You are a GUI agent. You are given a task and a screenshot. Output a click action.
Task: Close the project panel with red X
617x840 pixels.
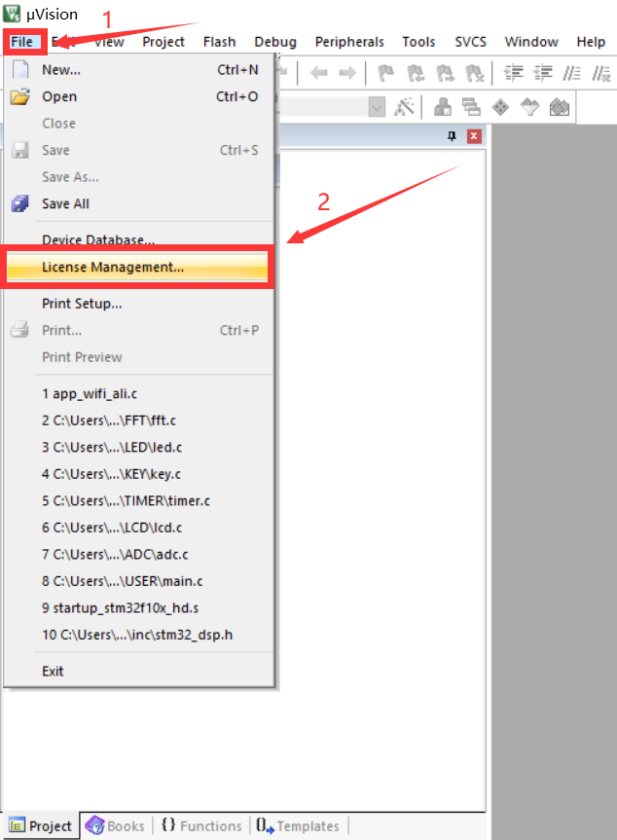pos(474,136)
